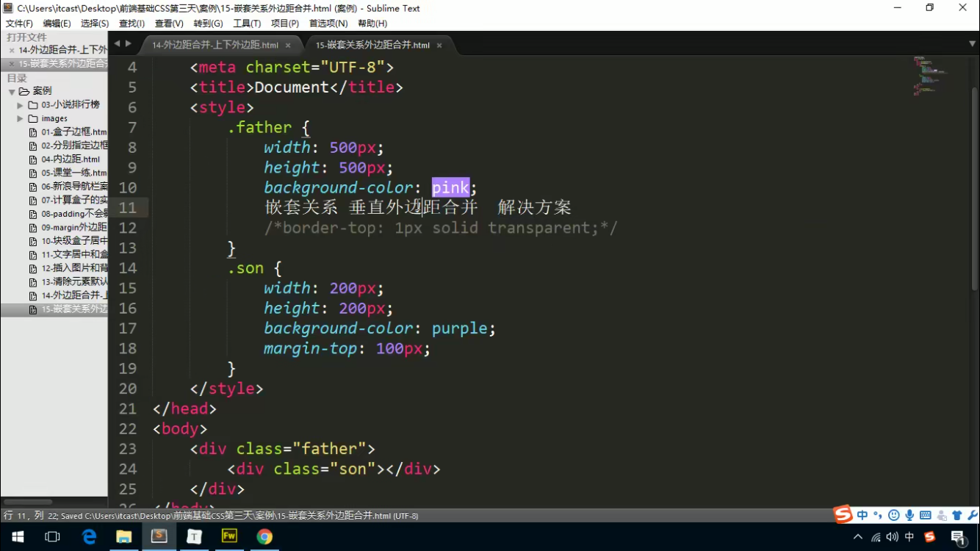Open Adobe Fireworks from the taskbar
Image resolution: width=980 pixels, height=551 pixels.
point(229,537)
